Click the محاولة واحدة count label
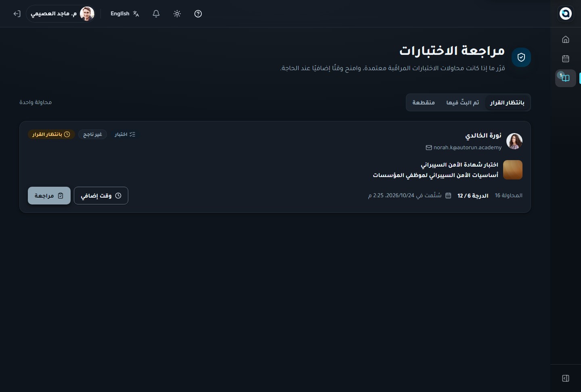This screenshot has width=581, height=392. pyautogui.click(x=36, y=102)
